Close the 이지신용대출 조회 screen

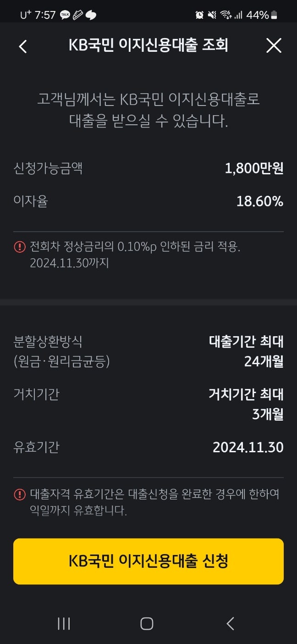[x=274, y=45]
